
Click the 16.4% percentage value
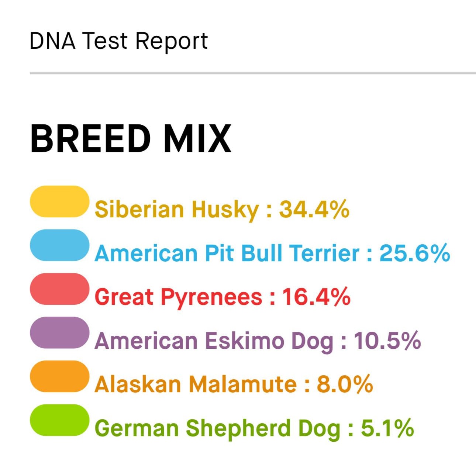[316, 297]
